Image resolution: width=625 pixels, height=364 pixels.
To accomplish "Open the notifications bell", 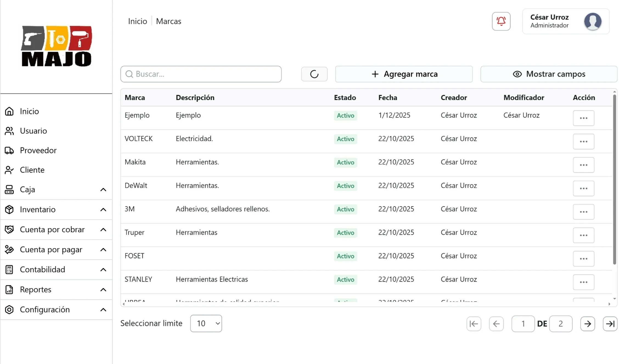I will pos(501,21).
